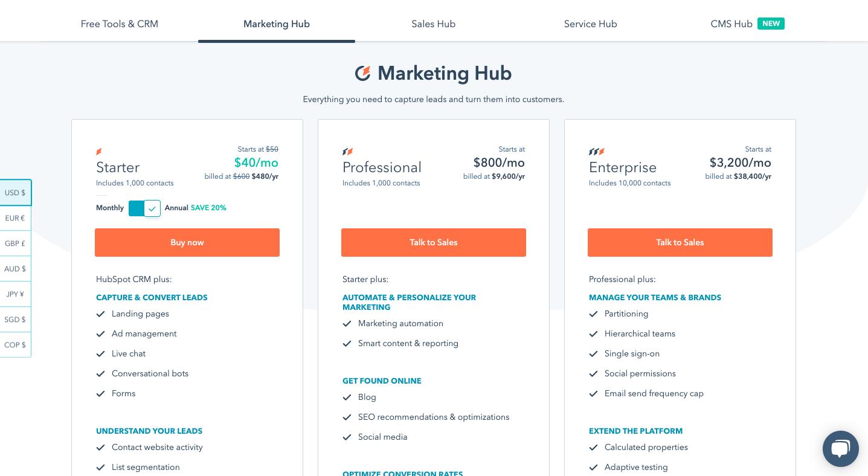Click the Enterprise plan title
Viewport: 868px width, 476px height.
click(x=623, y=167)
